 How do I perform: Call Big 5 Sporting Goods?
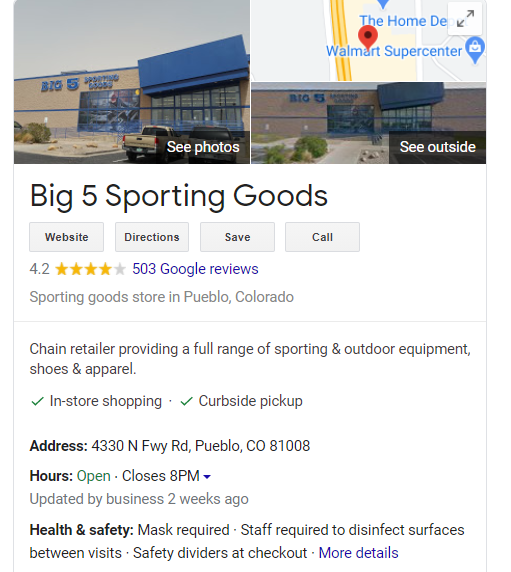tap(322, 237)
